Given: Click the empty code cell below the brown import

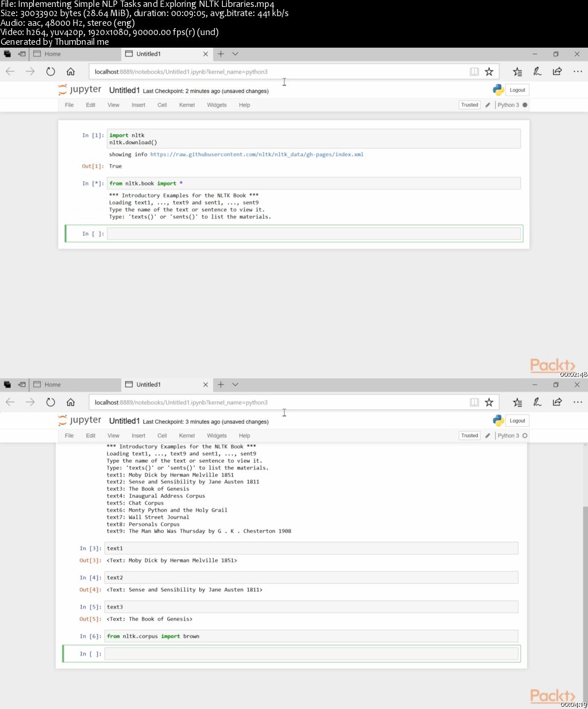Looking at the screenshot, I should point(311,654).
